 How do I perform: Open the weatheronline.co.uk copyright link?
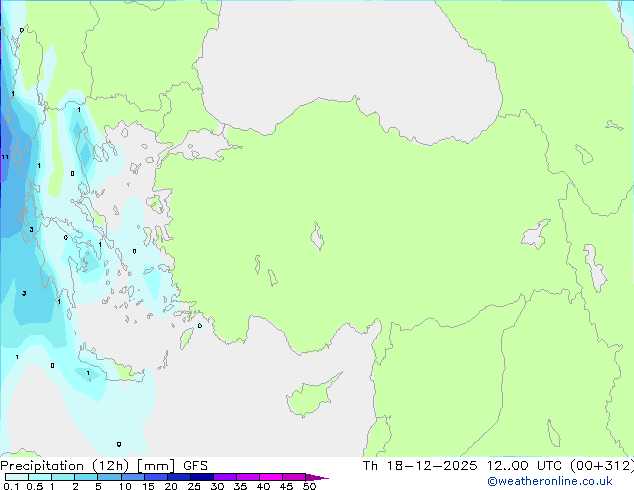click(549, 481)
